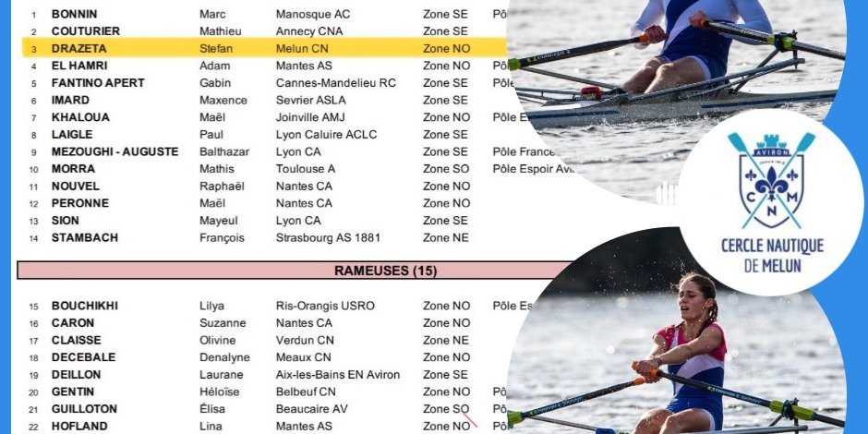The width and height of the screenshot is (868, 434).
Task: Select the BOUCHIKHI rower entry
Action: 84,306
